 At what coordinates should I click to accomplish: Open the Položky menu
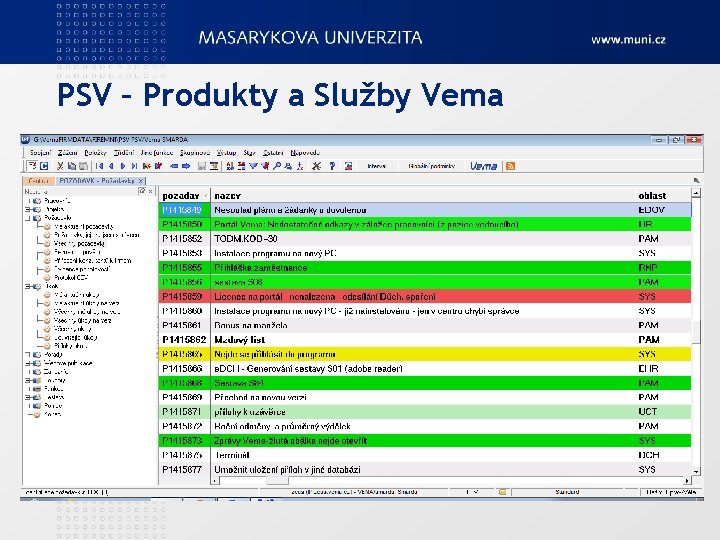click(x=96, y=153)
